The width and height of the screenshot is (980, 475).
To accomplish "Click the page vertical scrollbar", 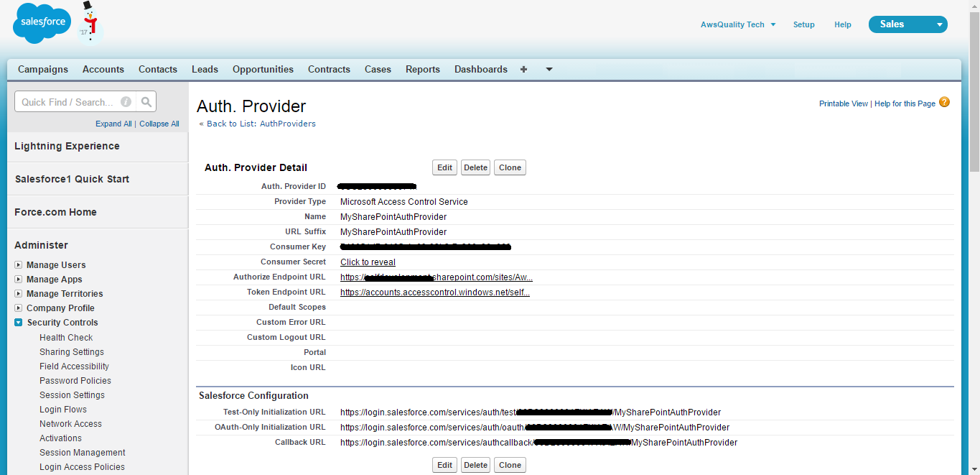I will 974,92.
